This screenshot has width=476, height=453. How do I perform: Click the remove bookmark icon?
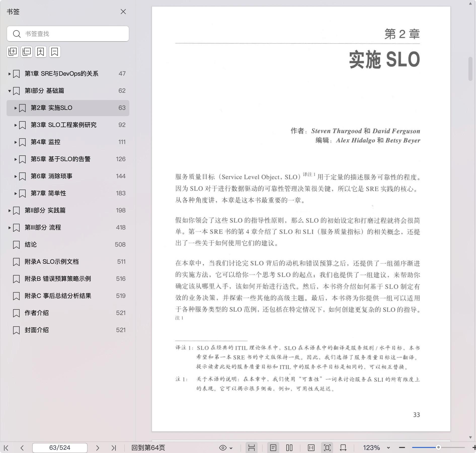pyautogui.click(x=55, y=52)
